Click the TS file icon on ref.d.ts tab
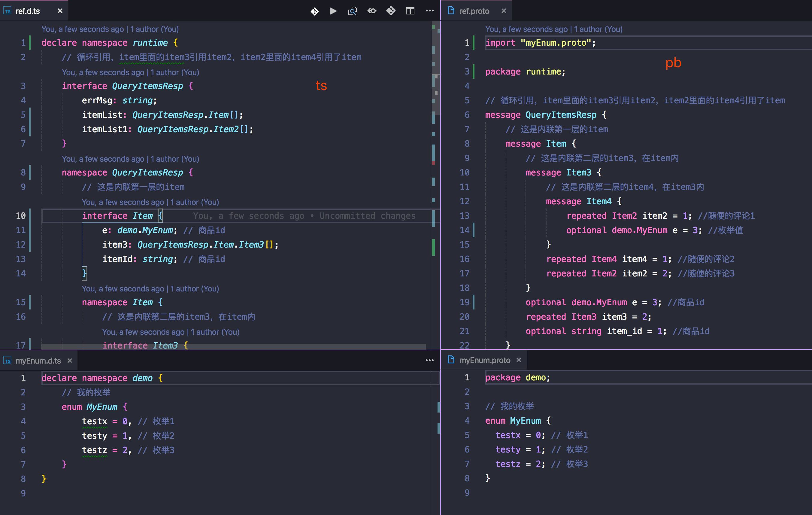Screen dimensions: 812x515 pyautogui.click(x=8, y=11)
